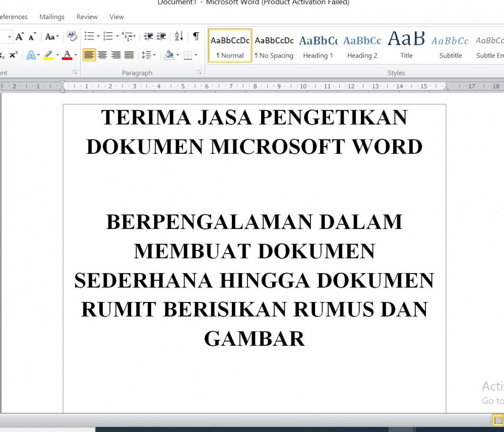Click the Borders button icon
This screenshot has height=432, width=504.
pos(187,55)
